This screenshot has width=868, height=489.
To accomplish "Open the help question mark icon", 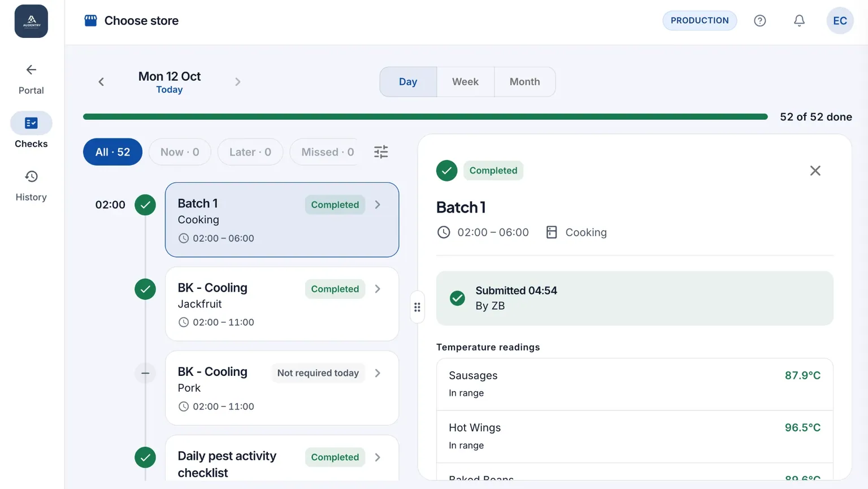I will [x=760, y=21].
